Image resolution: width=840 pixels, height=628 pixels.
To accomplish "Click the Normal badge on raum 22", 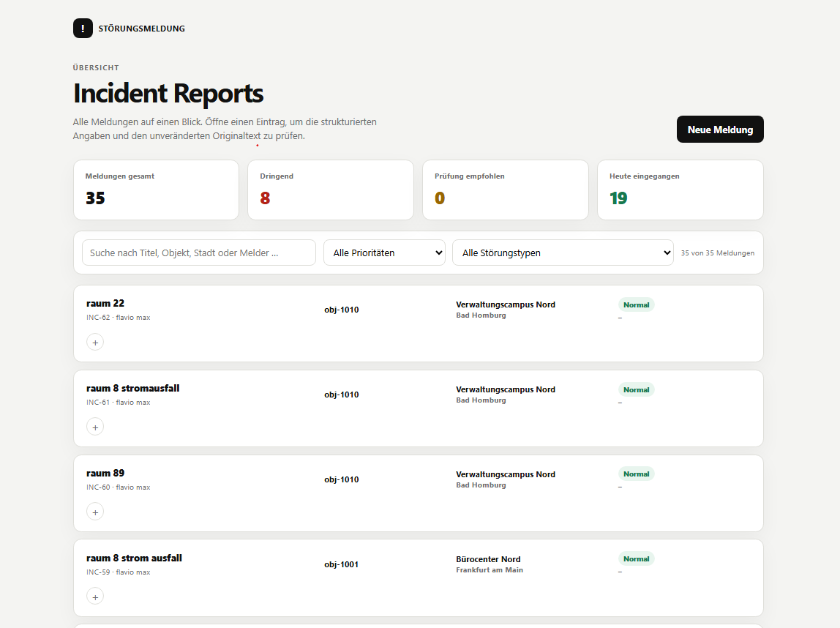I will click(636, 305).
